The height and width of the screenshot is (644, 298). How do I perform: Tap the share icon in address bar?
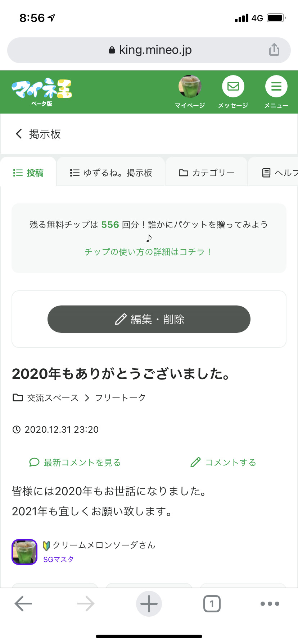tap(274, 50)
